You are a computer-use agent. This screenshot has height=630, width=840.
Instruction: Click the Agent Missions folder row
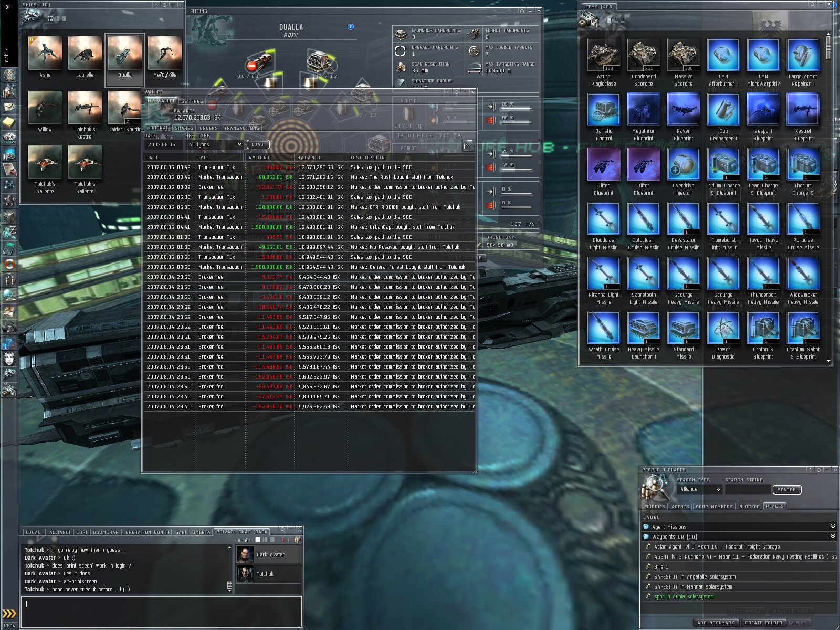coord(739,527)
